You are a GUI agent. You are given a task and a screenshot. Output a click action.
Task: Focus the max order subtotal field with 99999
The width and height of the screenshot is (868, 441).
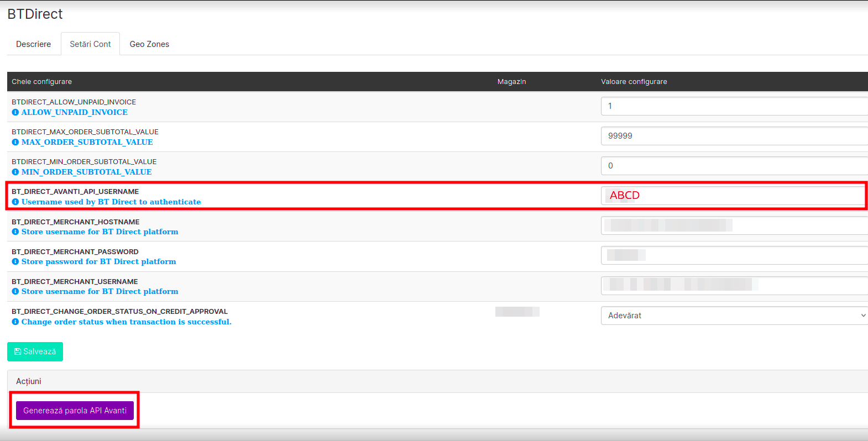point(734,136)
